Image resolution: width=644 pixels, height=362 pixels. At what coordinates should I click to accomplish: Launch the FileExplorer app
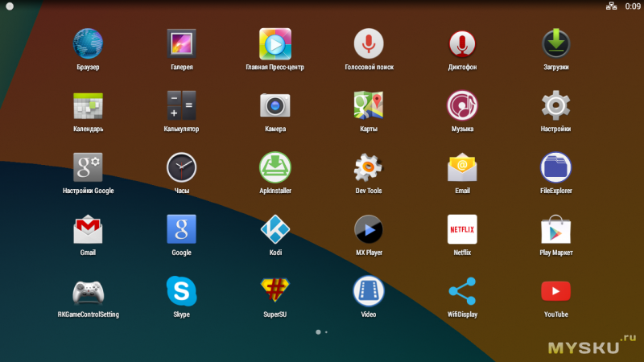[x=555, y=167]
